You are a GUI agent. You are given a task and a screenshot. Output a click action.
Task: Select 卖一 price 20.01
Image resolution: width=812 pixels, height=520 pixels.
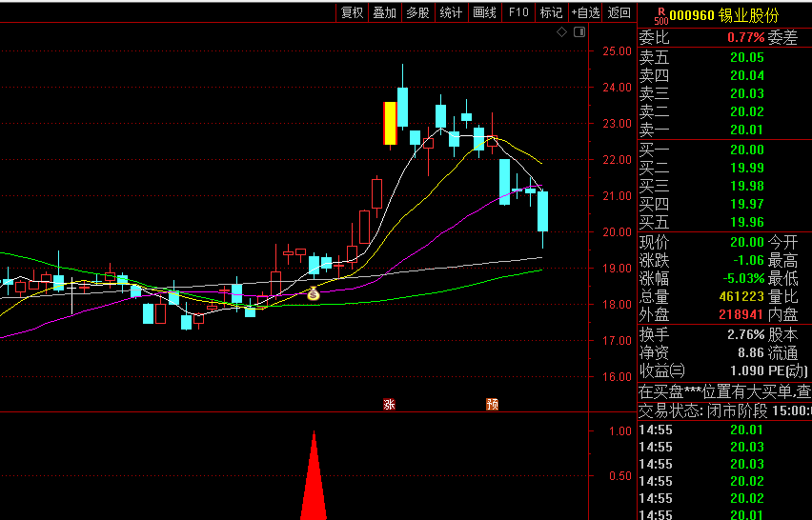[x=747, y=130]
